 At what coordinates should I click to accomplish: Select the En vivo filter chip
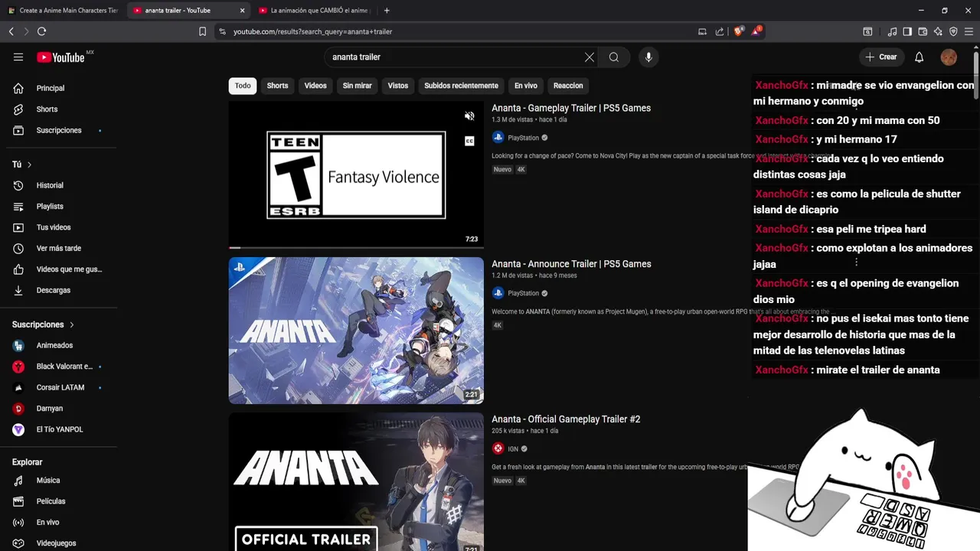[525, 86]
